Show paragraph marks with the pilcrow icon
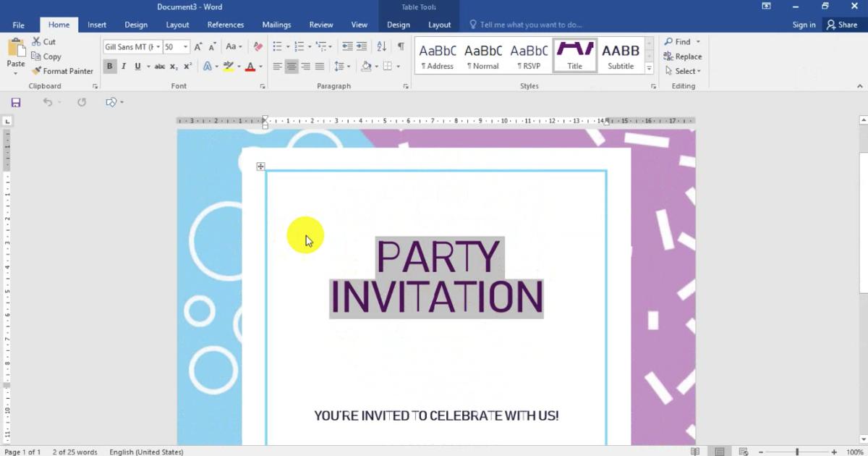 click(x=401, y=47)
